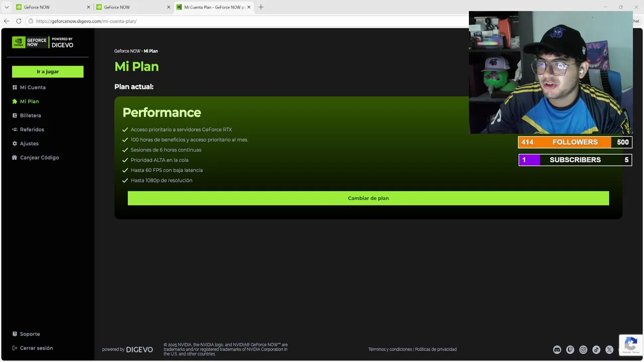
Task: Select the Mi Cuenta Plan tab
Action: pyautogui.click(x=213, y=7)
